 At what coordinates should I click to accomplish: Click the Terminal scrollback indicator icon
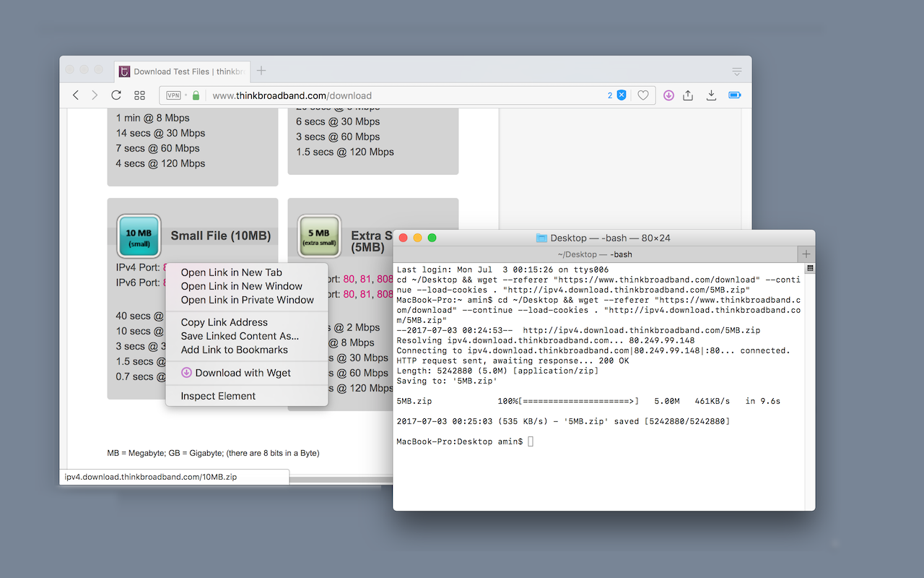coord(810,269)
